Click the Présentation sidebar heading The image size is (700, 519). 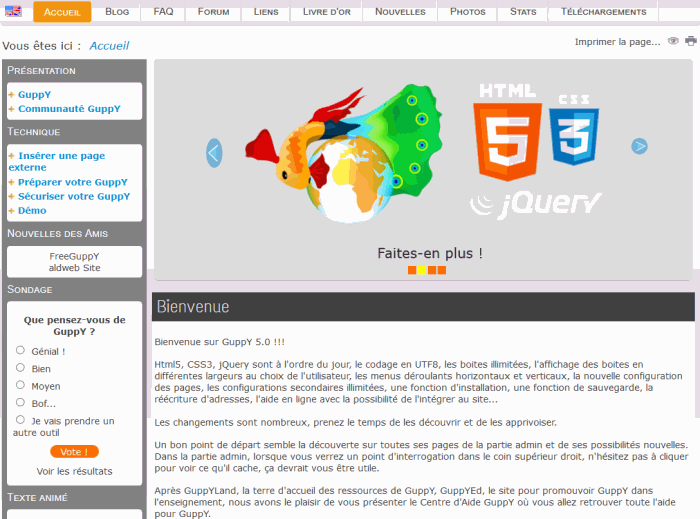[41, 71]
